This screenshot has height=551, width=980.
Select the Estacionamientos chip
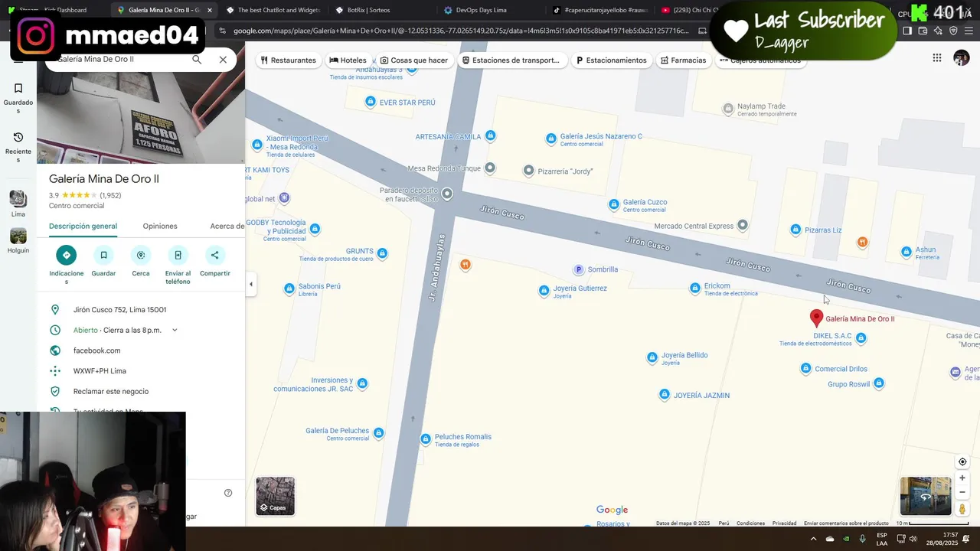coord(611,60)
